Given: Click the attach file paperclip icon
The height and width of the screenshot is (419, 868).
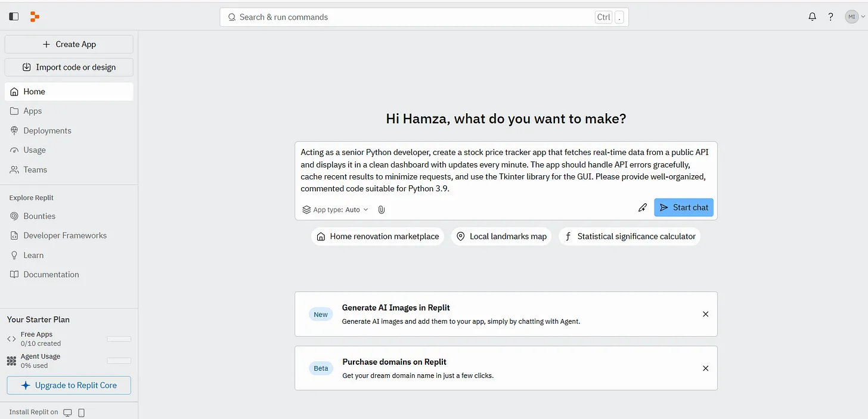Looking at the screenshot, I should point(382,210).
